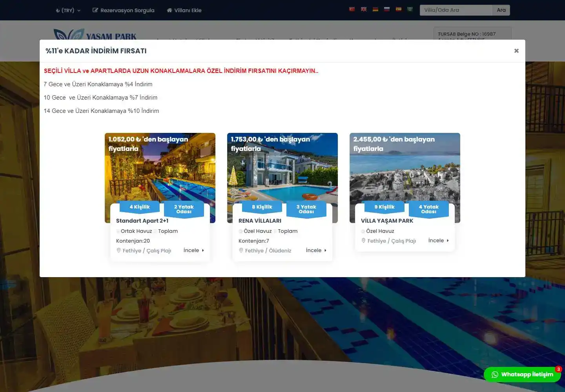Click Ortak Havuz label on Standart Apart
This screenshot has width=565, height=392.
[x=136, y=231]
